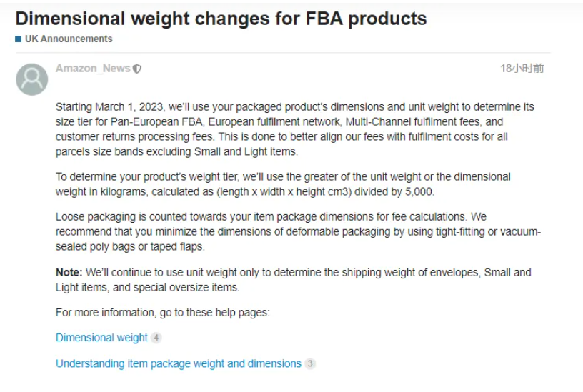Click the sealed poly bags text line

tap(130, 246)
